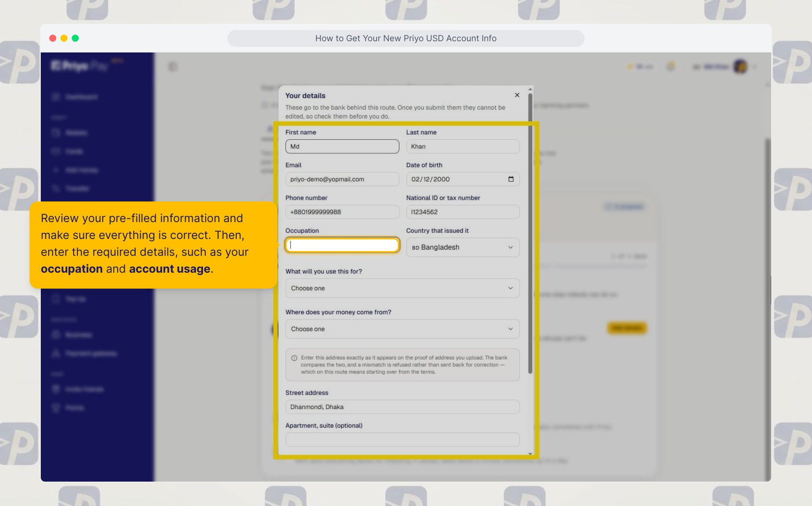Click the green macOS fullscreen light
Viewport: 812px width, 506px height.
click(75, 38)
